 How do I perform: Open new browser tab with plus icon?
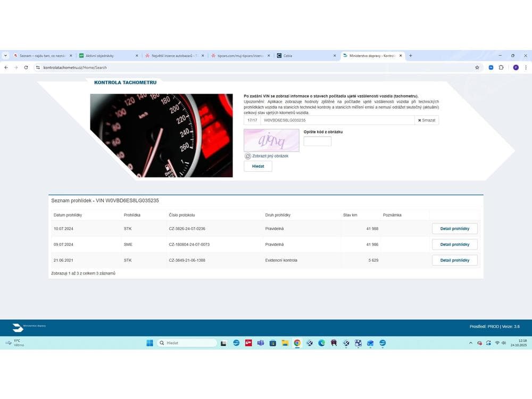[410, 55]
